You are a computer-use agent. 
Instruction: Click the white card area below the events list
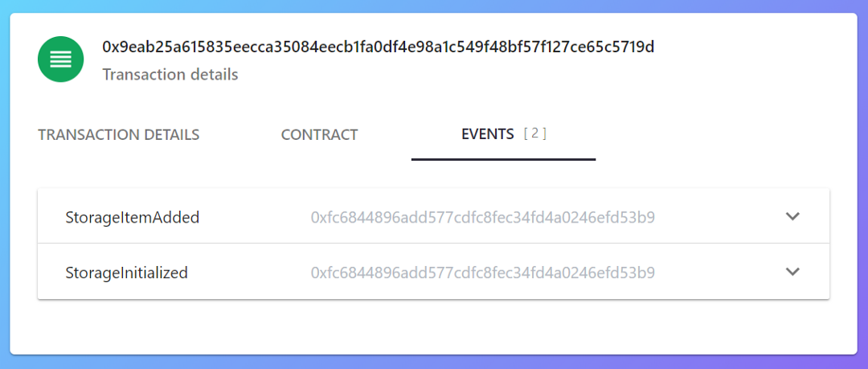coord(433,327)
